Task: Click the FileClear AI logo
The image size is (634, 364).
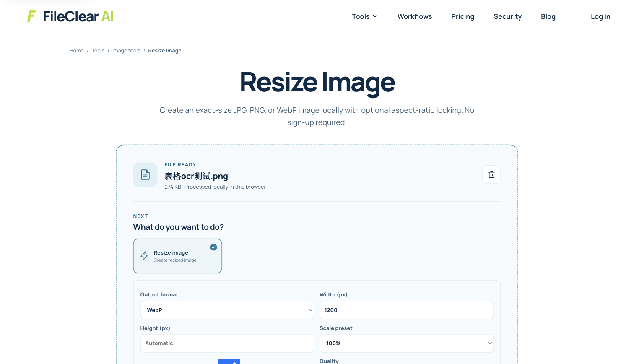Action: [x=70, y=16]
